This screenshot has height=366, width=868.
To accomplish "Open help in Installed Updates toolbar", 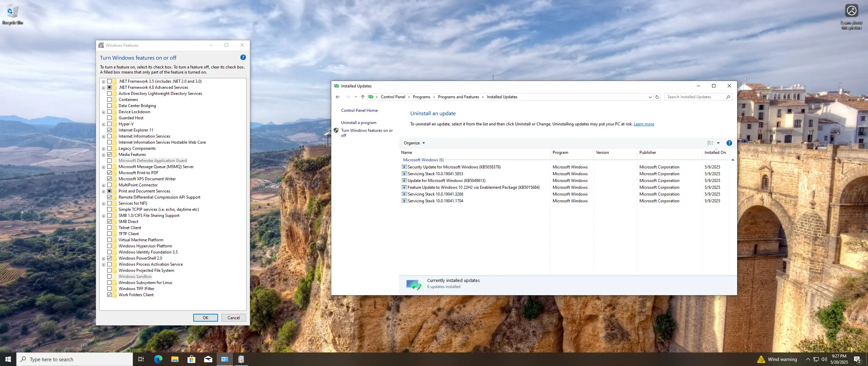I will [x=729, y=143].
